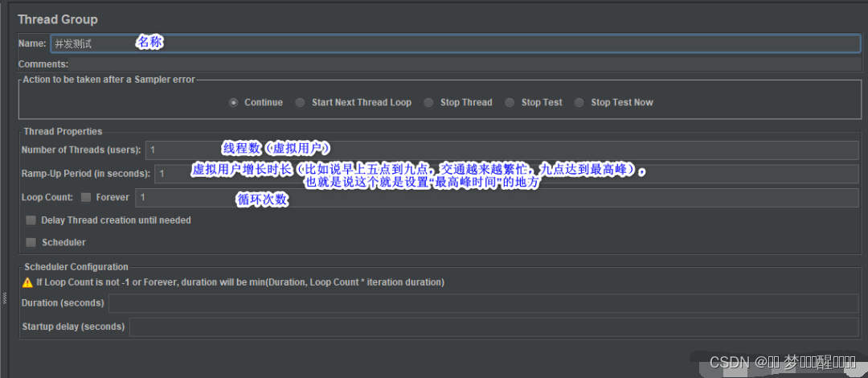Choose Stop Test Now option

point(579,102)
